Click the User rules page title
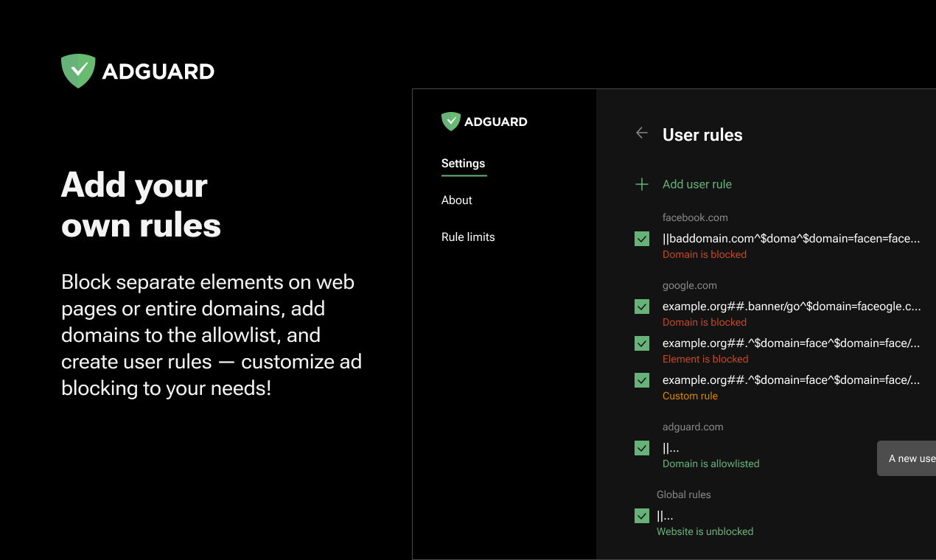Image resolution: width=936 pixels, height=560 pixels. click(702, 135)
